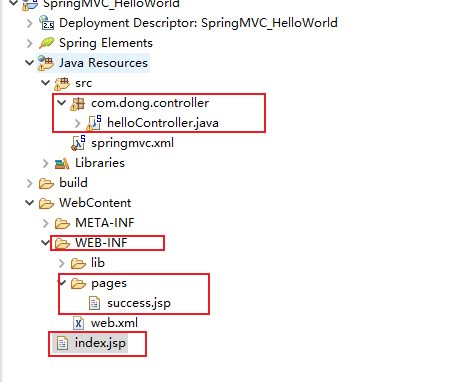This screenshot has width=470, height=382.
Task: Expand the META-INF folder node
Action: (x=46, y=223)
